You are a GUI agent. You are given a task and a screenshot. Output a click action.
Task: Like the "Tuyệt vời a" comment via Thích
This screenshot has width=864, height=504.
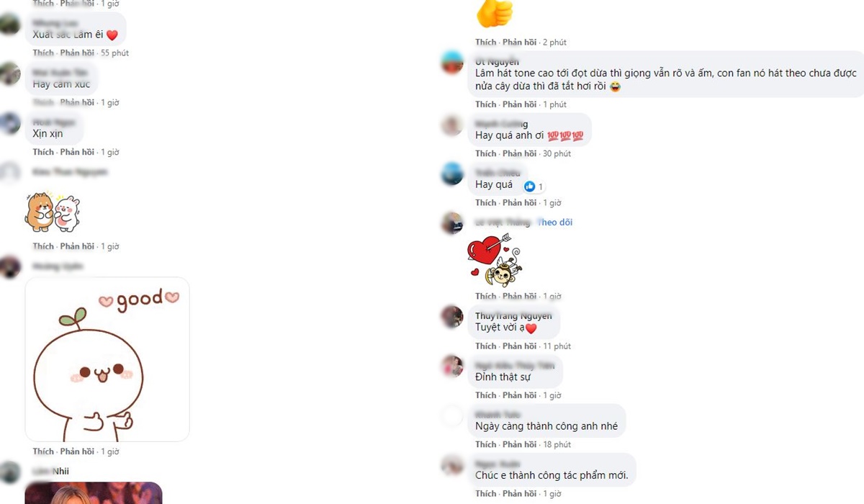486,346
